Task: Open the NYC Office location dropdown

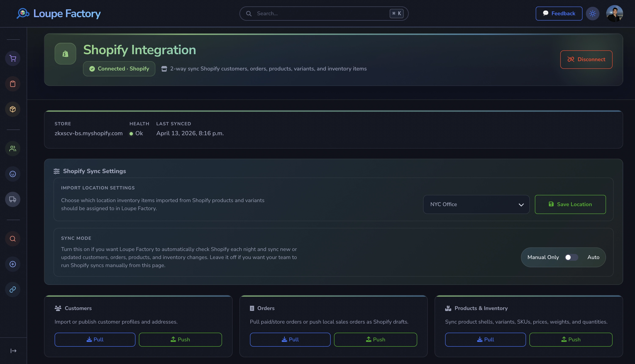Action: point(476,204)
